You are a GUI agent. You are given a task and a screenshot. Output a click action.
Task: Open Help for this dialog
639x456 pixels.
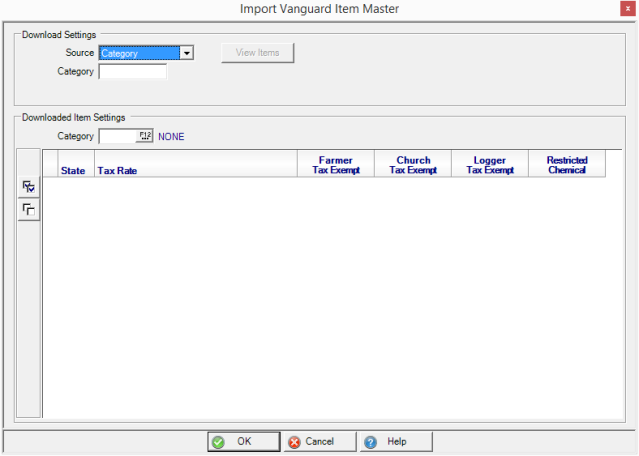tap(396, 441)
